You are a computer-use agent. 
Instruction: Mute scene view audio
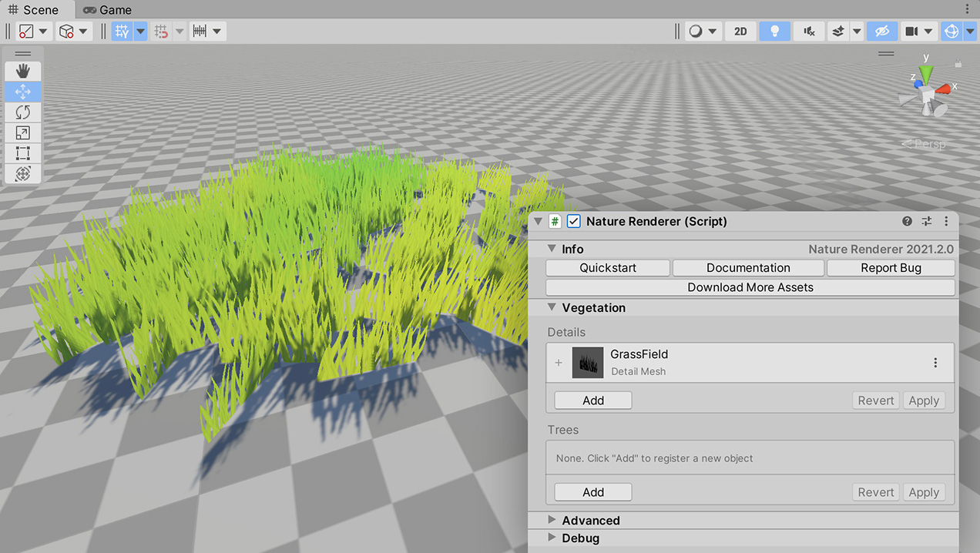point(807,31)
